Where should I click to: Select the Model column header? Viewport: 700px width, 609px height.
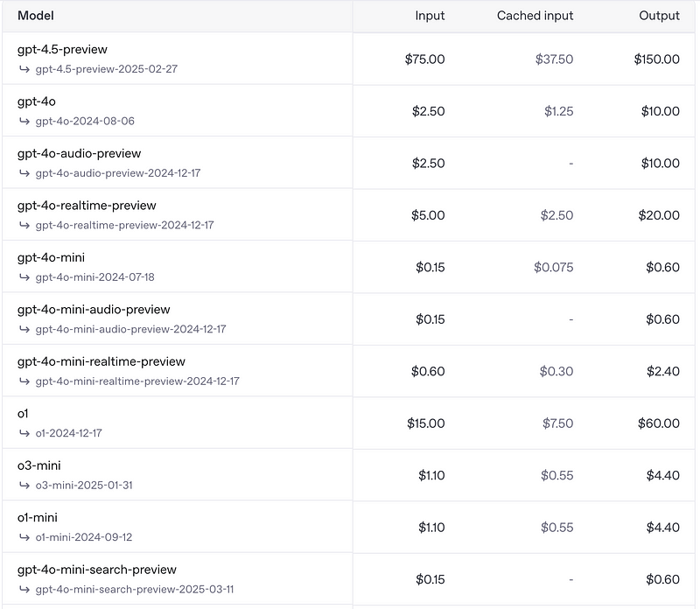36,16
